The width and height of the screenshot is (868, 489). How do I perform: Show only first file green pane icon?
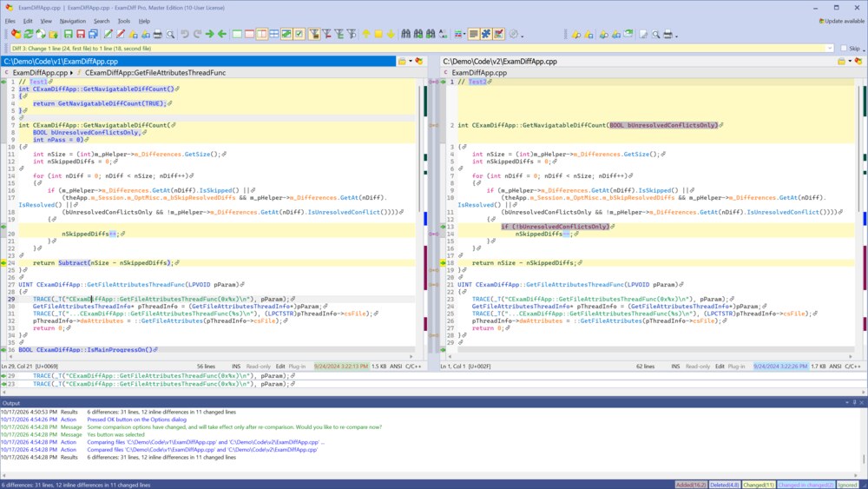tap(237, 35)
